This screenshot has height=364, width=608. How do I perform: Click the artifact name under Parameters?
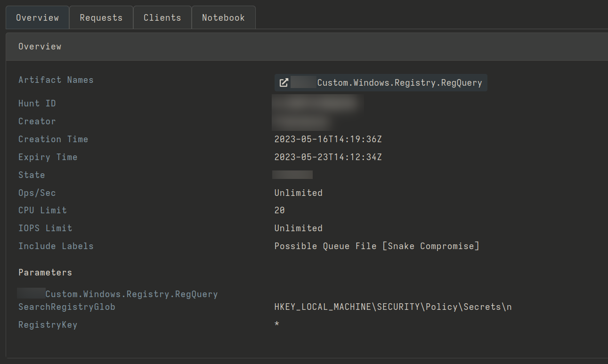coord(131,294)
